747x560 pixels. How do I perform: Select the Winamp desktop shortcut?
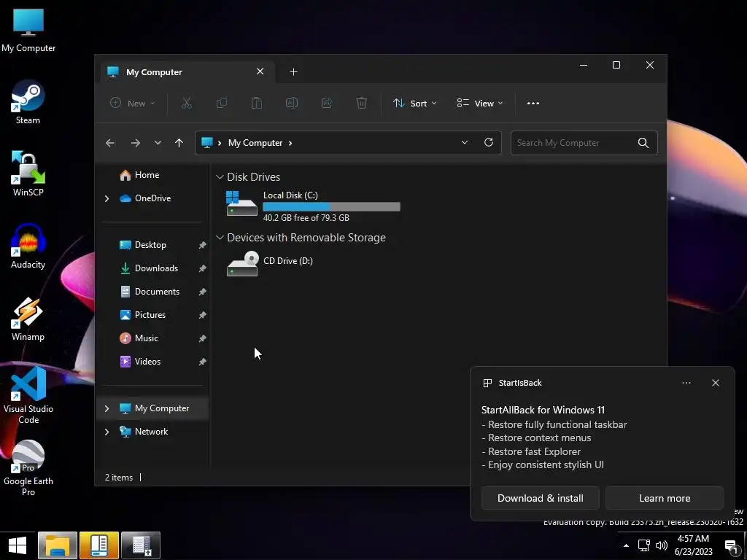coord(28,319)
